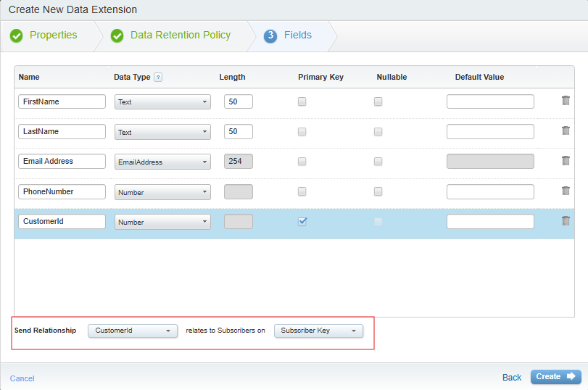Click trash icon for CustomerId row
The image size is (588, 390).
pyautogui.click(x=566, y=221)
